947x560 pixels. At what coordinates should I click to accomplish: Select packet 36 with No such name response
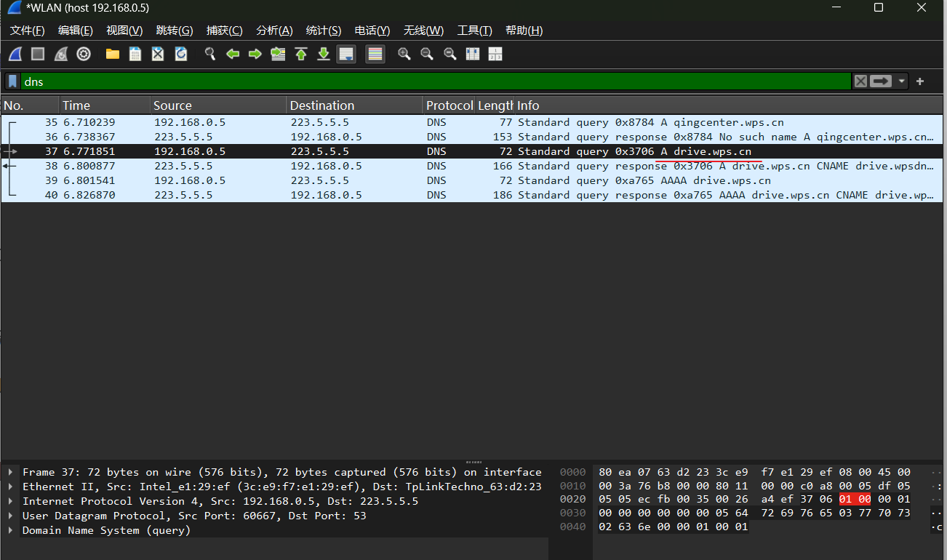click(x=472, y=137)
